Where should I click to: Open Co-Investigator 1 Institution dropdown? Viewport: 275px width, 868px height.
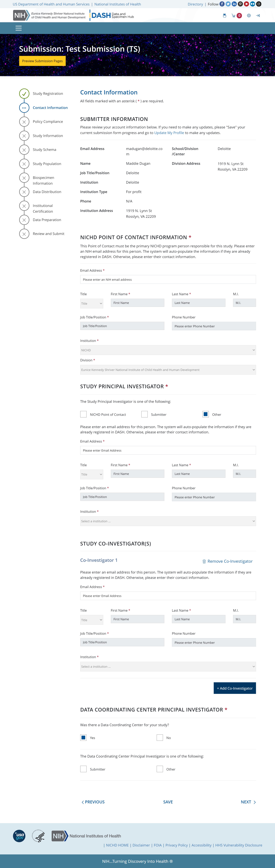point(168,667)
